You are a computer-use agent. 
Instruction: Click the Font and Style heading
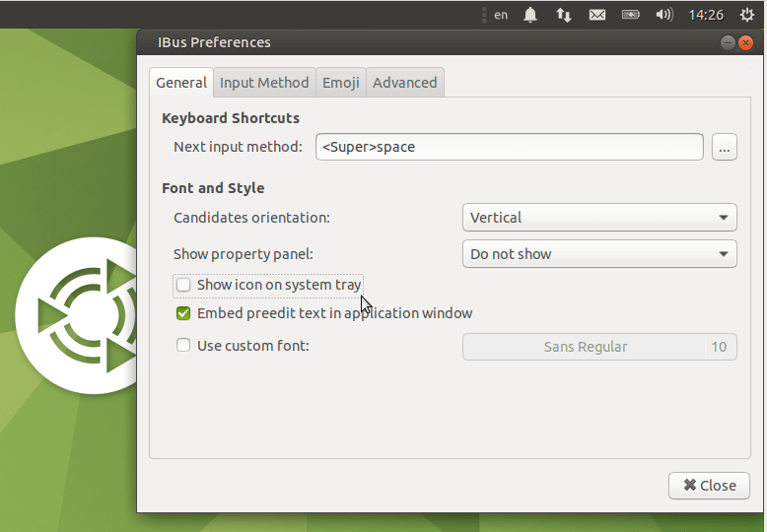pyautogui.click(x=213, y=188)
